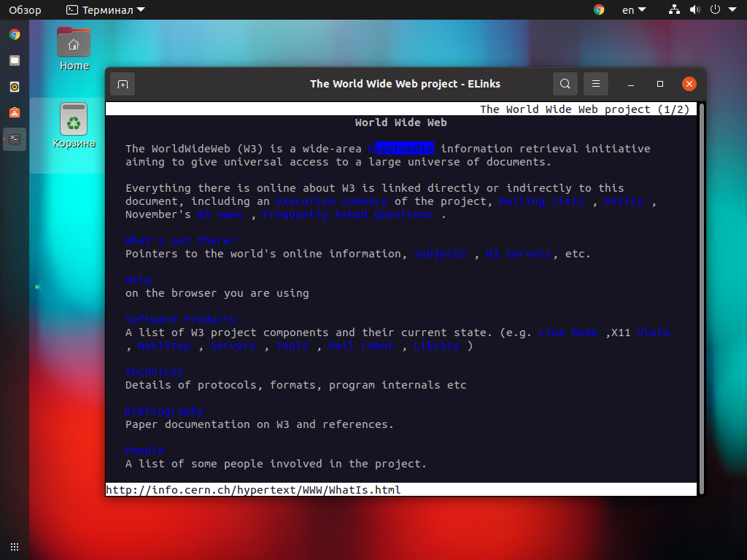This screenshot has width=747, height=560.
Task: Open the Files manager in the dock
Action: 15,61
